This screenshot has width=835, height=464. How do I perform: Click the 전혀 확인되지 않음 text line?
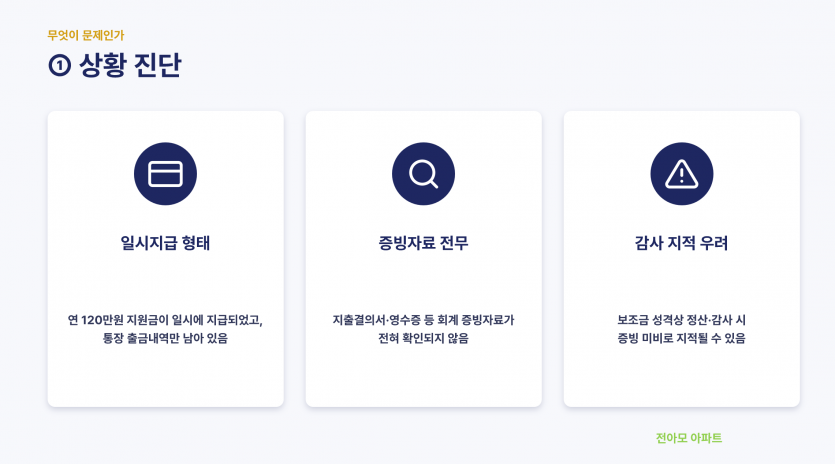(423, 338)
